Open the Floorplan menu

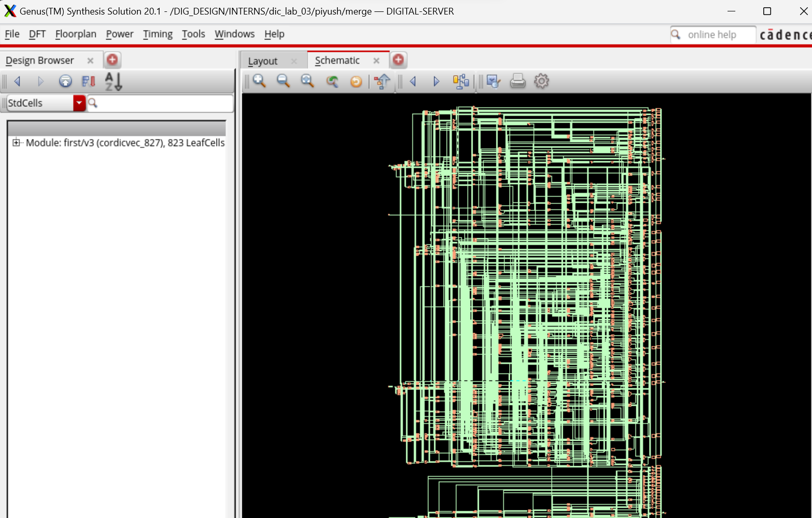(x=76, y=34)
